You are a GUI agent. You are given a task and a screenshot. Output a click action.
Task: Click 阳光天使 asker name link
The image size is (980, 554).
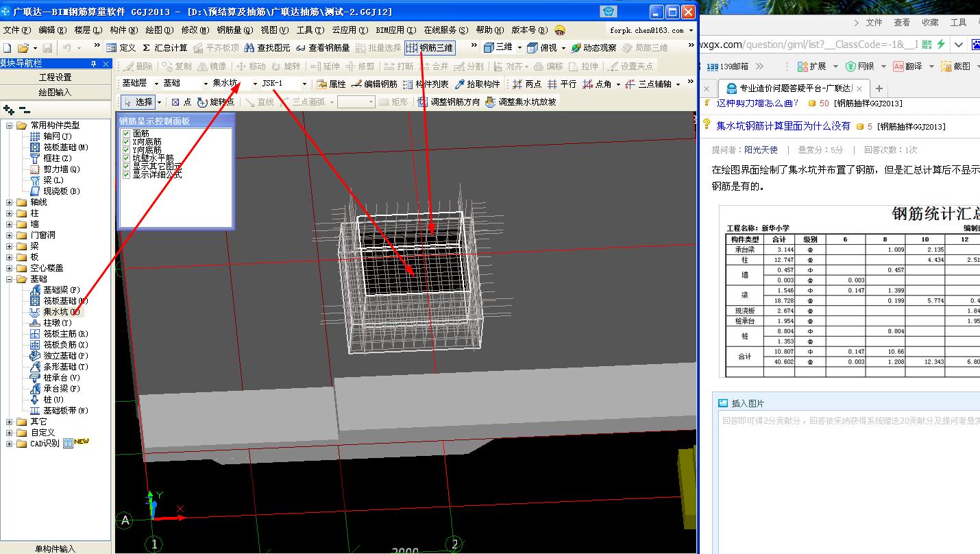click(761, 149)
